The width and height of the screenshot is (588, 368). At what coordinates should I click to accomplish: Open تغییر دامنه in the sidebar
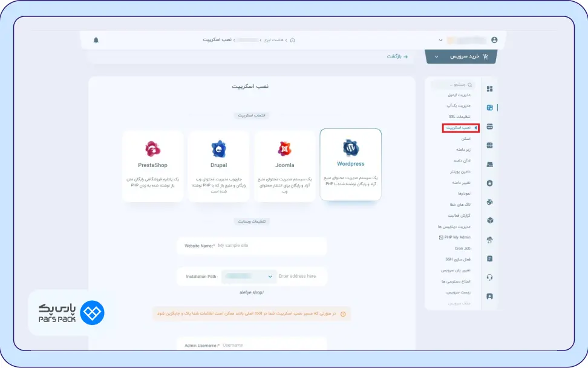[461, 183]
